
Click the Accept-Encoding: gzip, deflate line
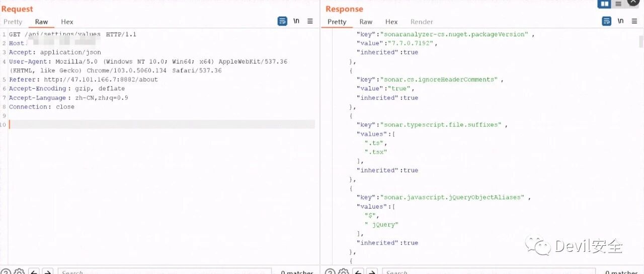[x=66, y=89]
